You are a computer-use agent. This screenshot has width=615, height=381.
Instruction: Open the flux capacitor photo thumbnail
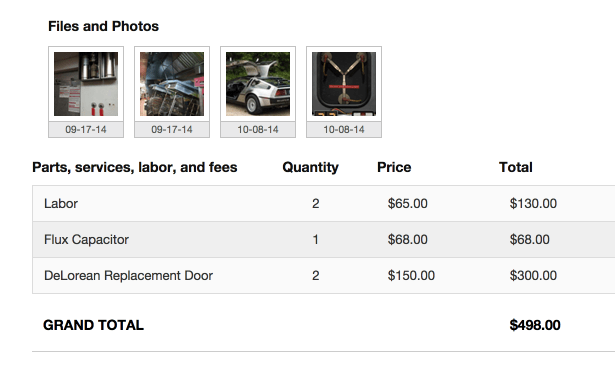[344, 84]
